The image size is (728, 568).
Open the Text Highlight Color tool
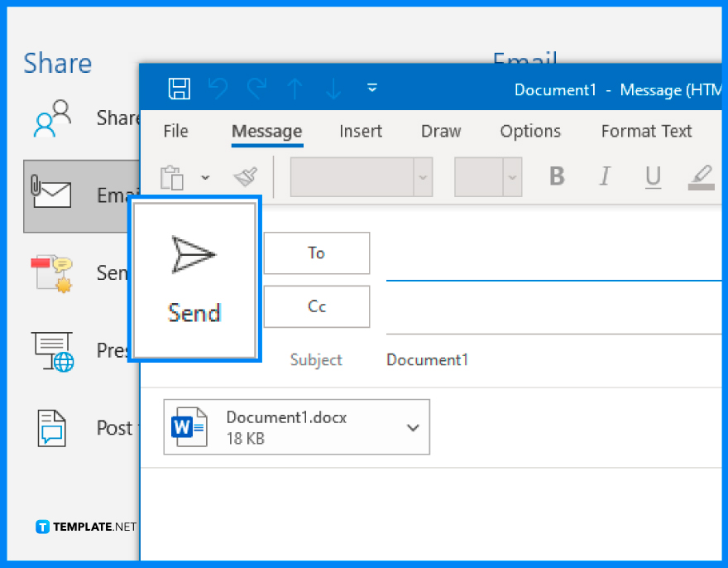[x=702, y=176]
